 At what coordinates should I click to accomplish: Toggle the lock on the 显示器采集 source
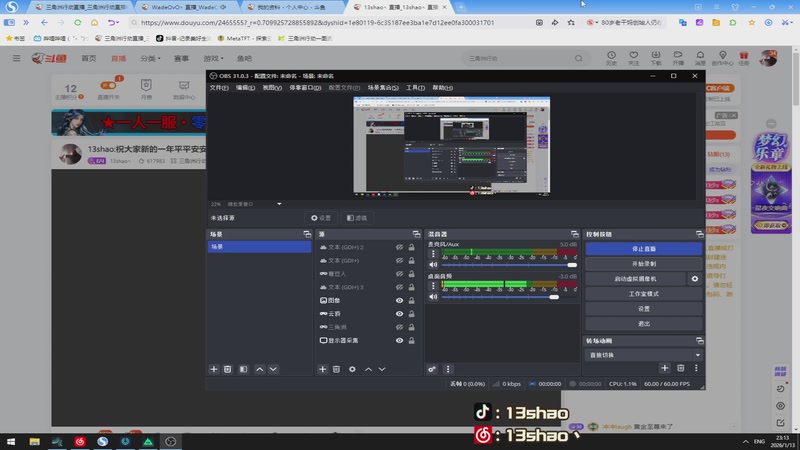pyautogui.click(x=411, y=340)
